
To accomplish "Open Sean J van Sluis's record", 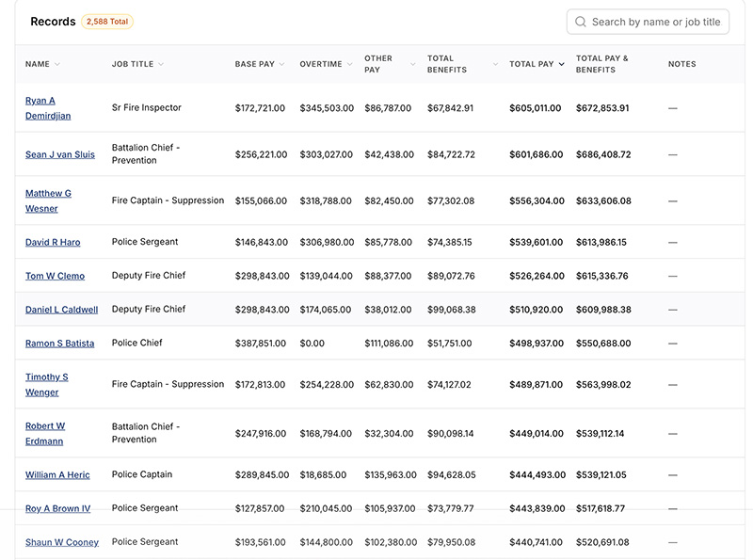I will 60,154.
